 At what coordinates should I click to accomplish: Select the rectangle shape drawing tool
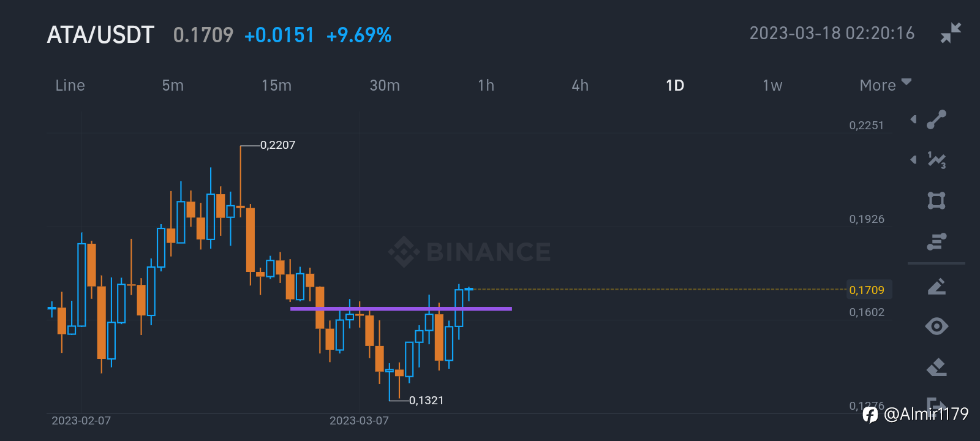coord(937,201)
